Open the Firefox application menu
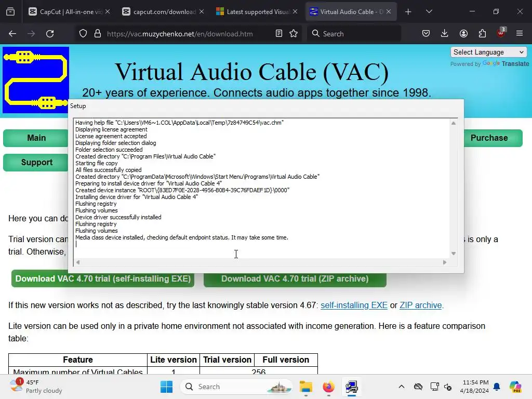This screenshot has width=532, height=399. point(520,34)
